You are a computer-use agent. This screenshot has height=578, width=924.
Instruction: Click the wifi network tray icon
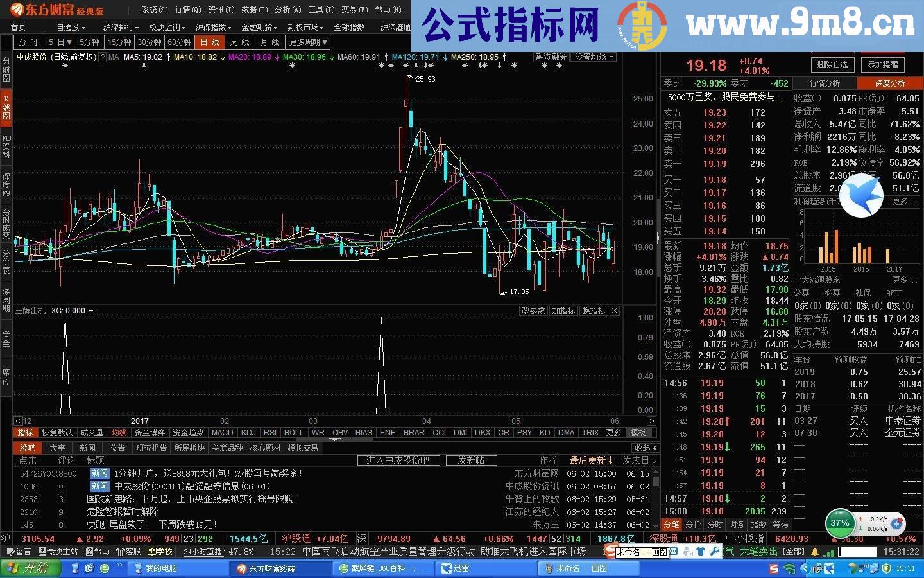coord(789,569)
